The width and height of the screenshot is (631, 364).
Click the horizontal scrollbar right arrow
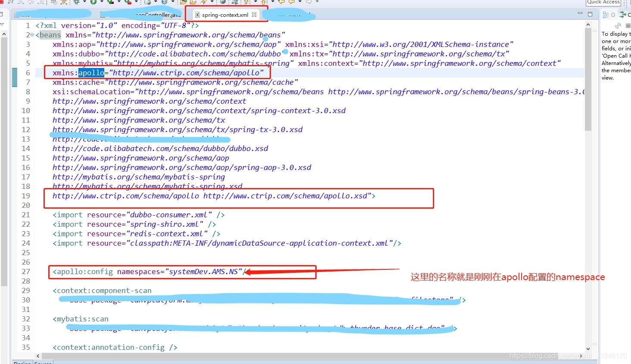(x=581, y=356)
